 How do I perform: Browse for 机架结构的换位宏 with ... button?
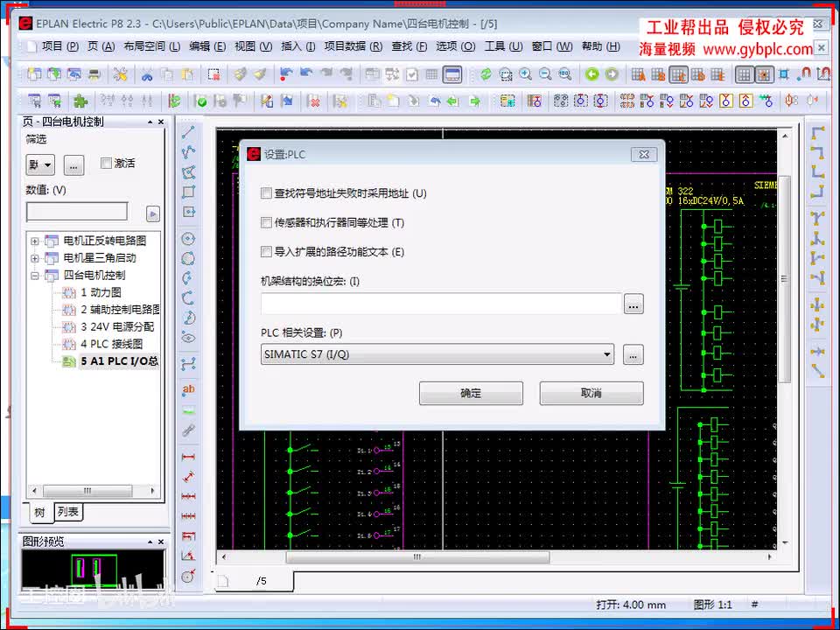coord(633,304)
